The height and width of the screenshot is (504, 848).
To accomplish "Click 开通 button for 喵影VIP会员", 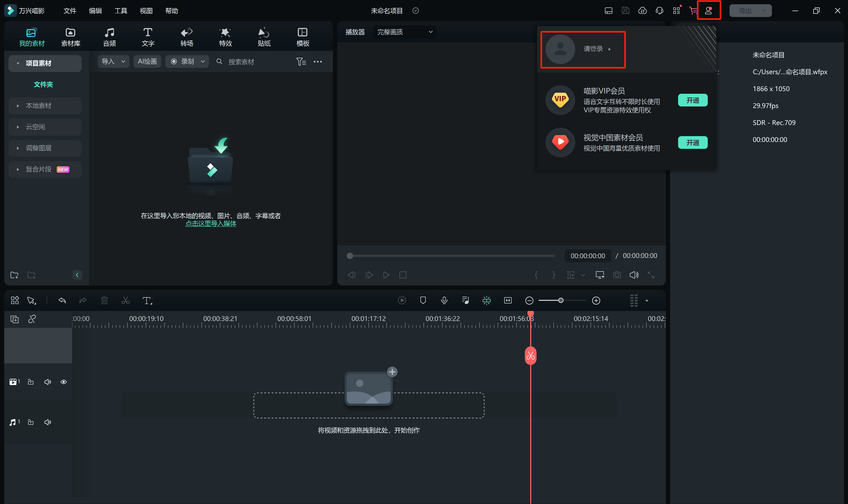I will point(692,100).
